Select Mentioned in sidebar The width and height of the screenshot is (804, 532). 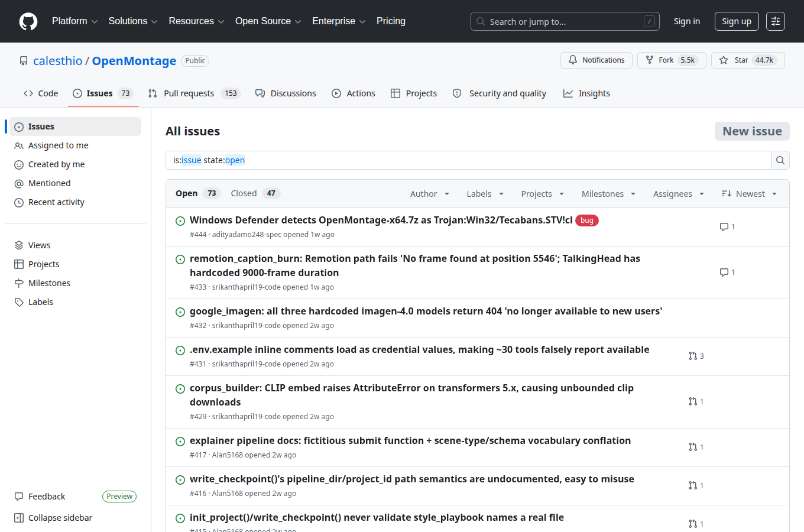(x=76, y=183)
